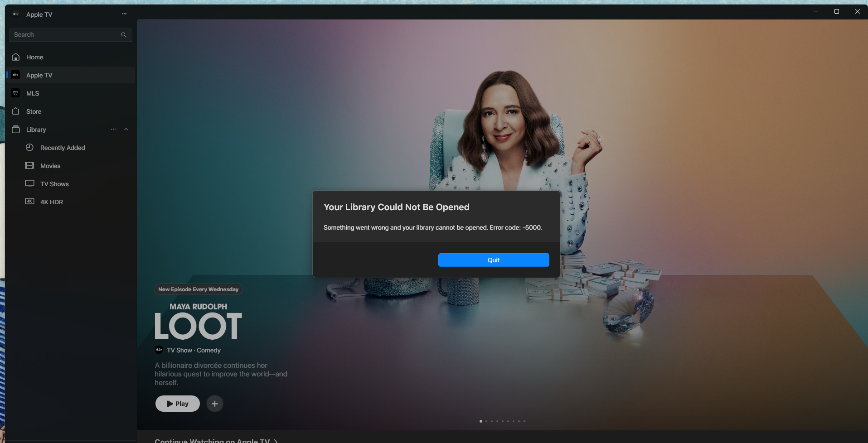Close the Apple TV window

tap(858, 11)
